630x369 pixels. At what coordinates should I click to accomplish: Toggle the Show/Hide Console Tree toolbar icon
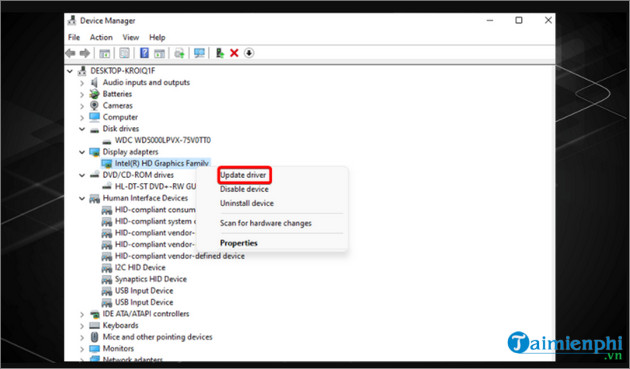pyautogui.click(x=104, y=53)
